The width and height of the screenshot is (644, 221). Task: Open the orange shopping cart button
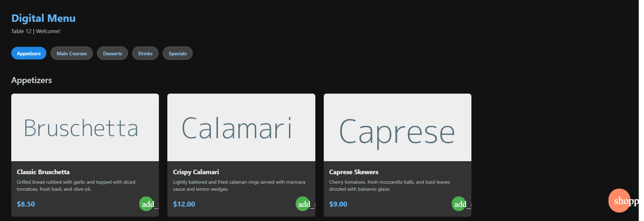click(619, 201)
